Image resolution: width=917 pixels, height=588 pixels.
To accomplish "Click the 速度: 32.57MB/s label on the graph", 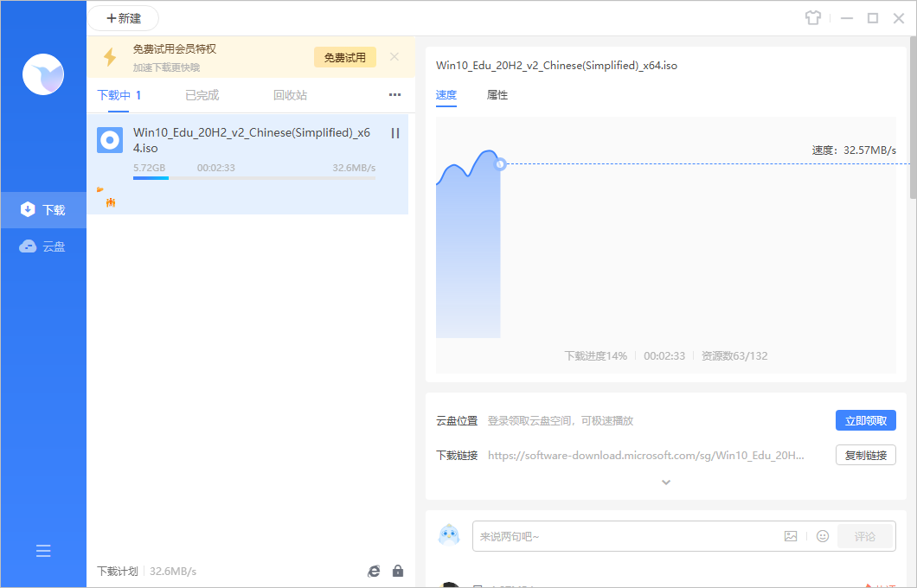I will pos(854,150).
